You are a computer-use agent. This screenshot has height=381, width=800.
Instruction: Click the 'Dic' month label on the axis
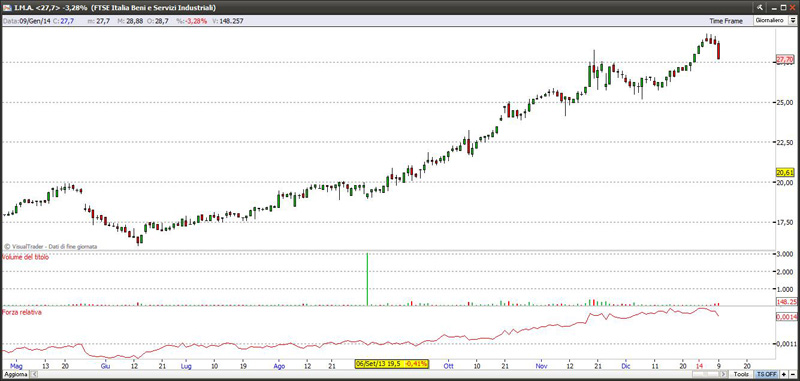[x=625, y=366]
